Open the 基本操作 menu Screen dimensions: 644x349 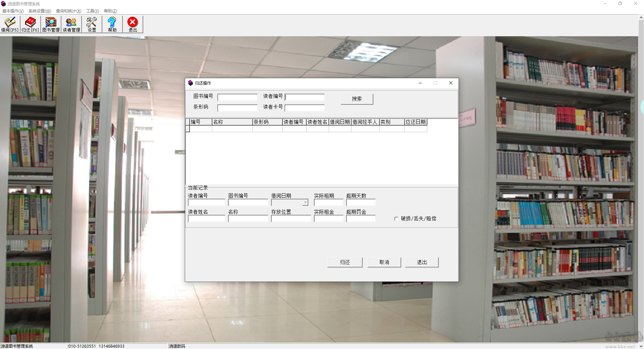click(13, 11)
